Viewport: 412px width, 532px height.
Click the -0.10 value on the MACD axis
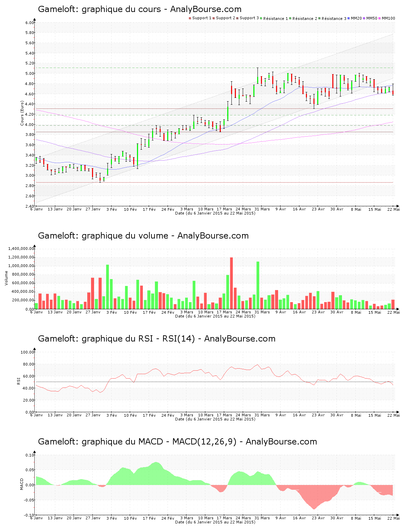coord(30,516)
